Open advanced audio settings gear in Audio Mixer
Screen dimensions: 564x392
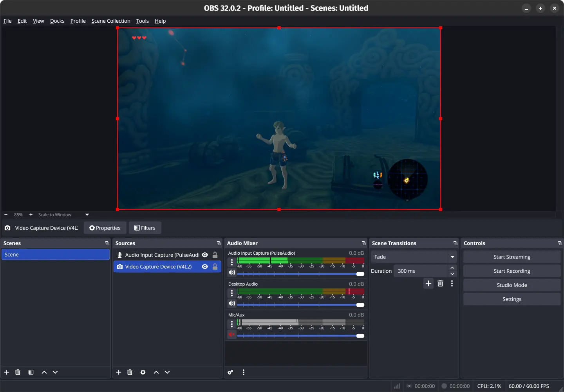pyautogui.click(x=230, y=372)
